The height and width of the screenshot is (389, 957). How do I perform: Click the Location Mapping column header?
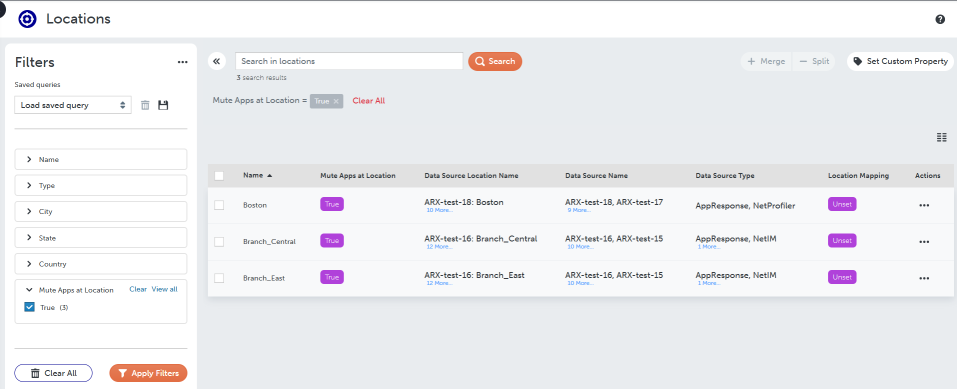(x=858, y=176)
